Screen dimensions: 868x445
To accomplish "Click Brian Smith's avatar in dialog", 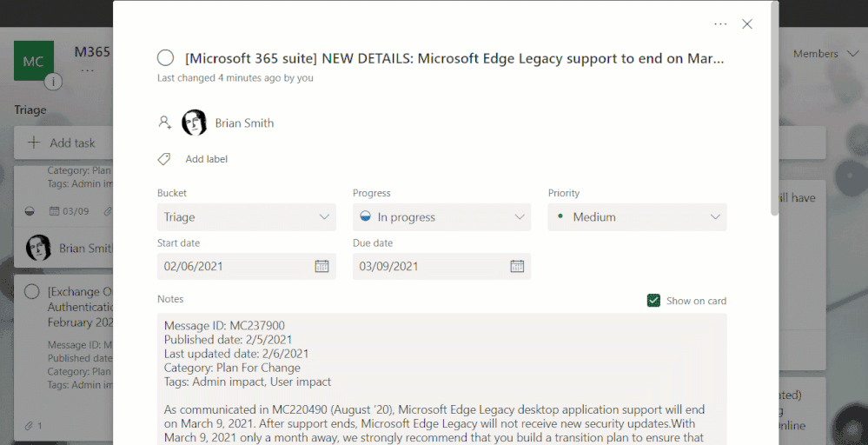I will [x=195, y=123].
